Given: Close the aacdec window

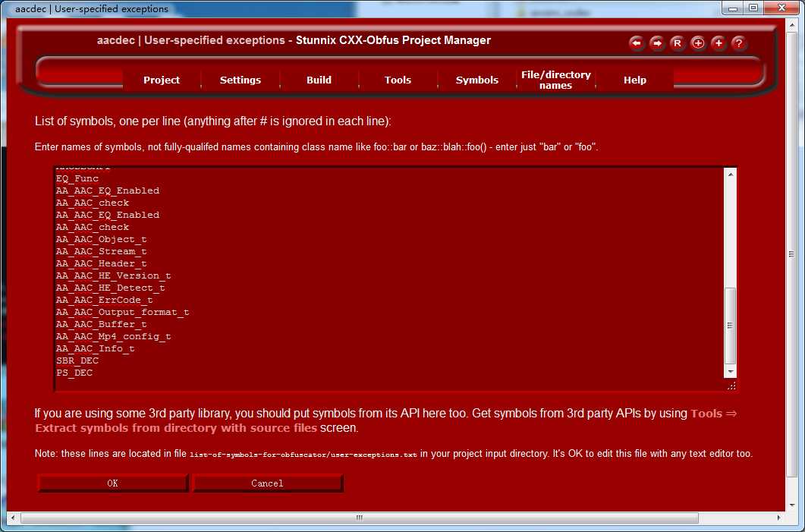Looking at the screenshot, I should [781, 8].
